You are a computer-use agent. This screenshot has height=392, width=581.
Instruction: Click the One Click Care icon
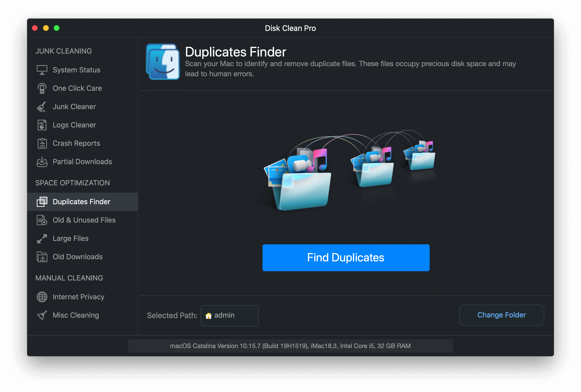pos(42,88)
